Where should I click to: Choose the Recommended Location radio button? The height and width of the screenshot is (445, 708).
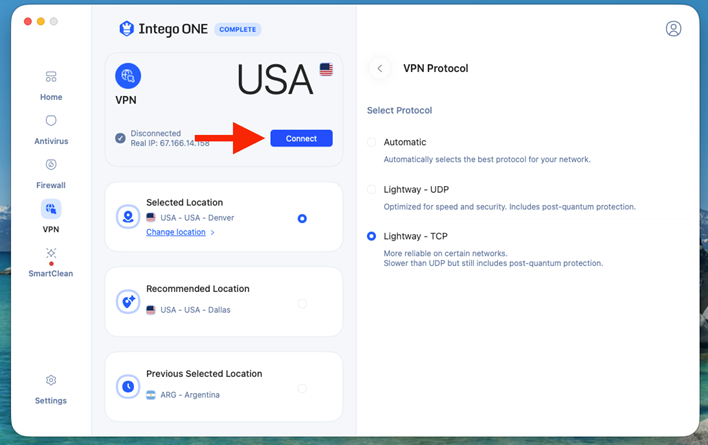point(302,303)
